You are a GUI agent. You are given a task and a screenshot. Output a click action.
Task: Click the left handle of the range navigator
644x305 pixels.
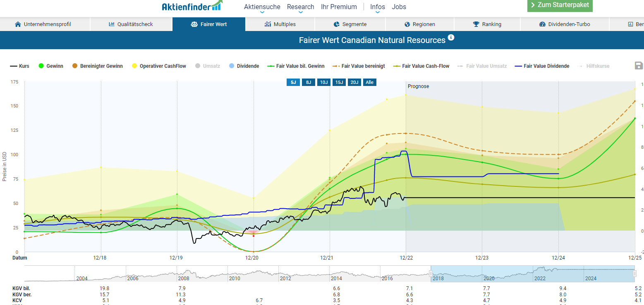431,274
